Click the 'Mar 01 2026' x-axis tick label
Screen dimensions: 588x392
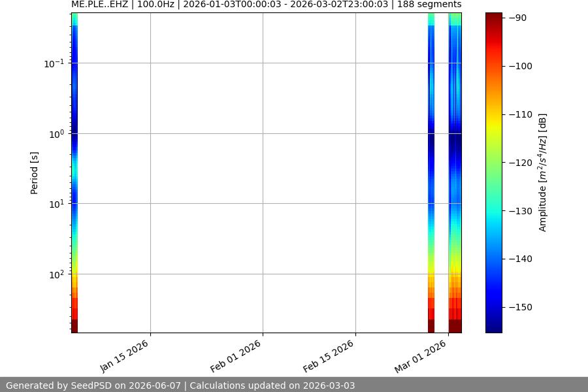click(x=421, y=356)
